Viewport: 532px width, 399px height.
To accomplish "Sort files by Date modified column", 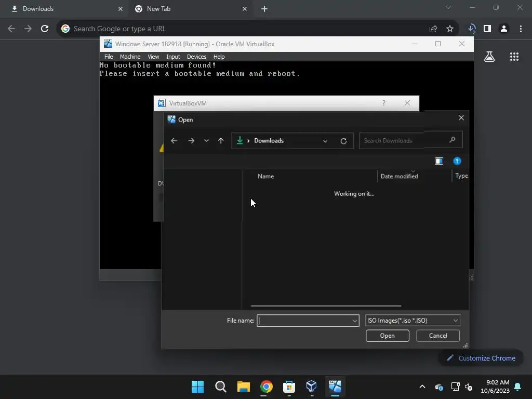I will click(400, 177).
